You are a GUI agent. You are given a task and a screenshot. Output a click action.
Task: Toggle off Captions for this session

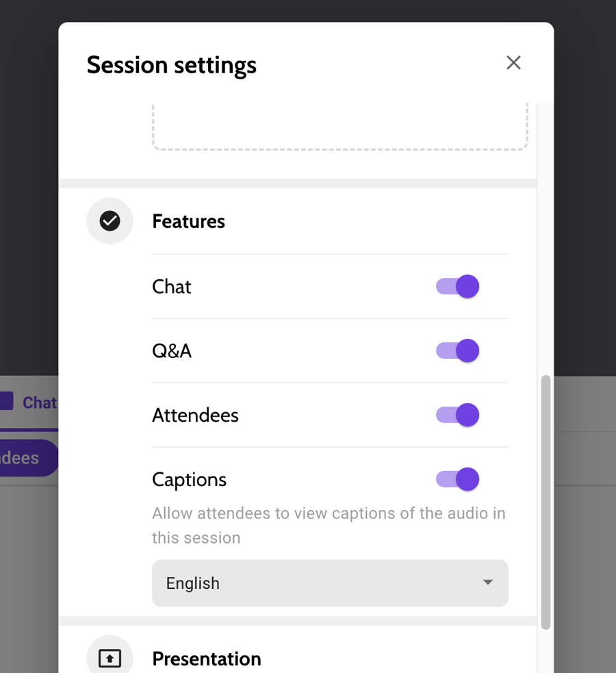[x=457, y=479]
